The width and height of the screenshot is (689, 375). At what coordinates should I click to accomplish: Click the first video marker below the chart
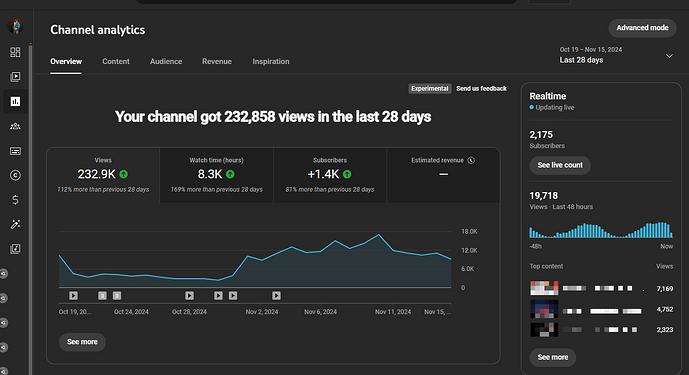click(73, 296)
